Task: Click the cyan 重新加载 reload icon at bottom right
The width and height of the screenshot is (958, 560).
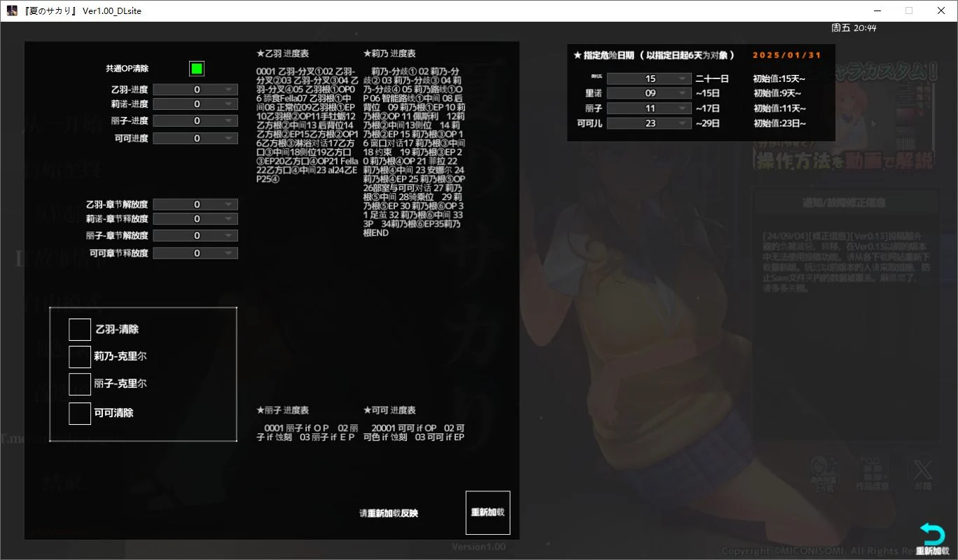Action: coord(931,534)
